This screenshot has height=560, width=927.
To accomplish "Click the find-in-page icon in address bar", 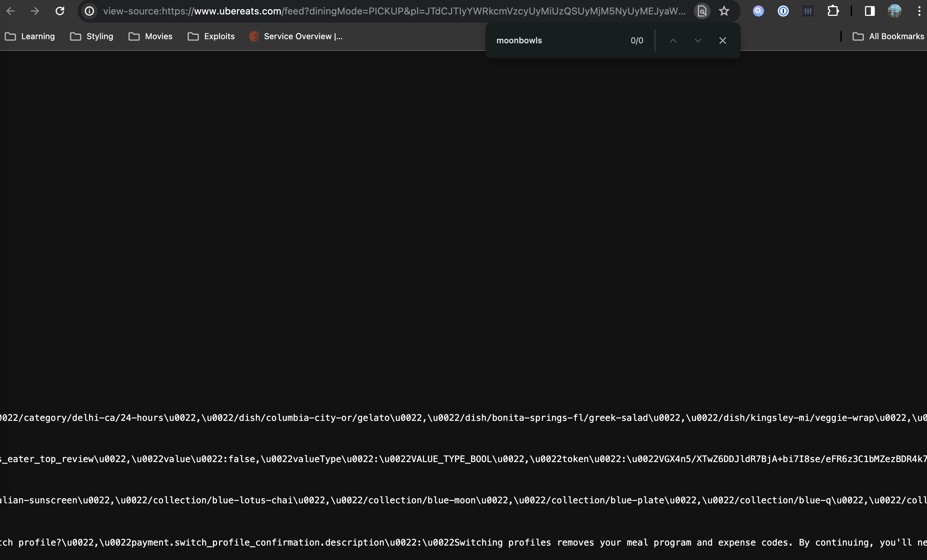I will (702, 11).
